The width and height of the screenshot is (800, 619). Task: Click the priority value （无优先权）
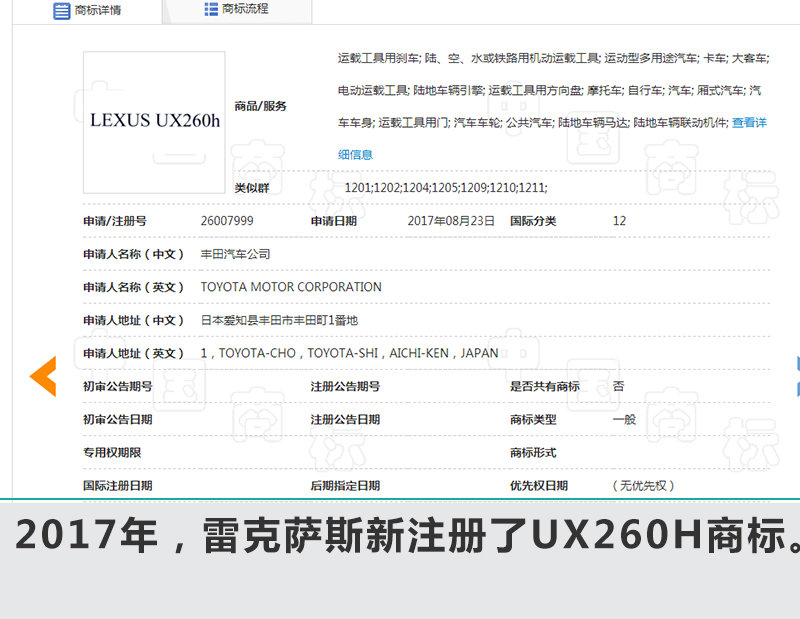pos(643,486)
